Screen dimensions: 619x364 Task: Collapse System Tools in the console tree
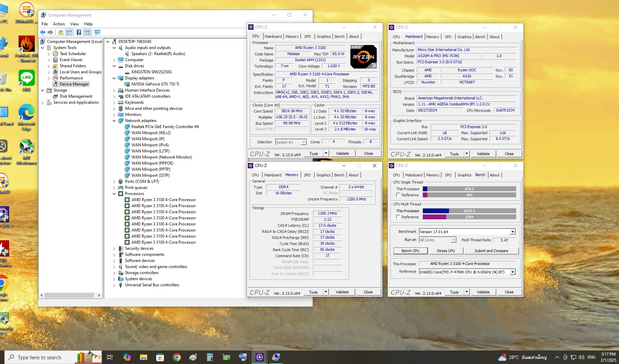[x=43, y=48]
